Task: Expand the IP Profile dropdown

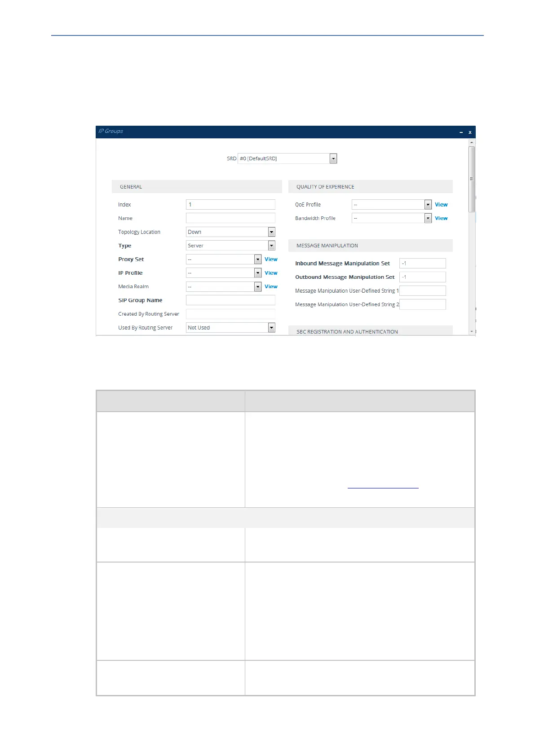Action: tap(224, 273)
